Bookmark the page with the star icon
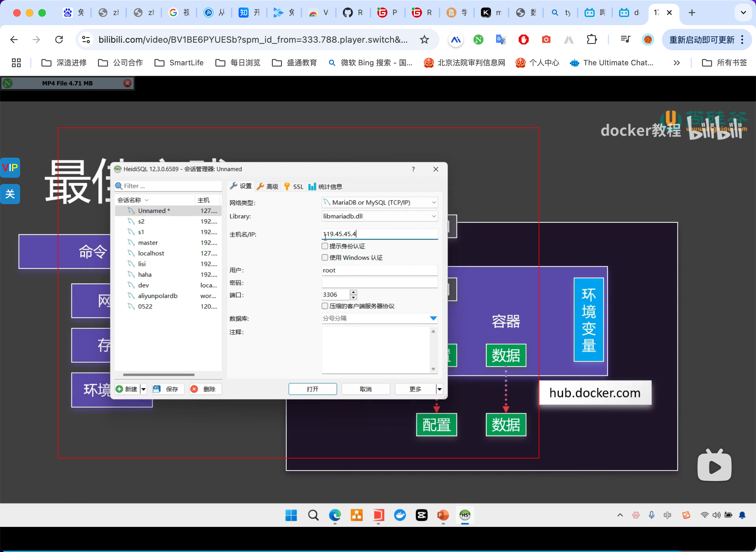 pyautogui.click(x=424, y=40)
